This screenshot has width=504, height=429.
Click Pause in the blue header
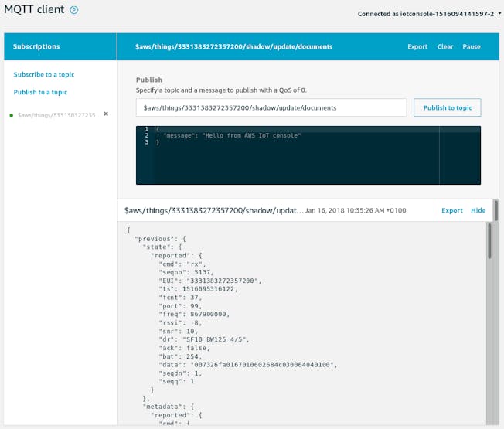[472, 47]
